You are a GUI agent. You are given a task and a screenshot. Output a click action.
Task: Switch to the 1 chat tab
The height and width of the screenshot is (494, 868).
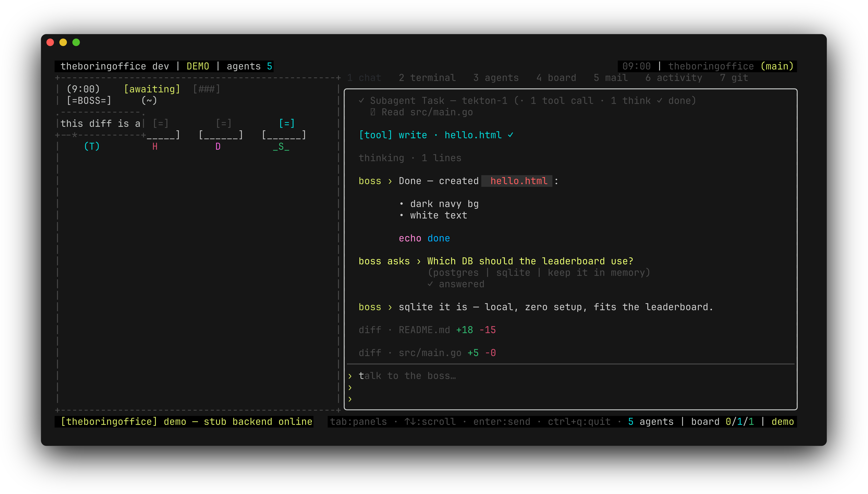(364, 78)
